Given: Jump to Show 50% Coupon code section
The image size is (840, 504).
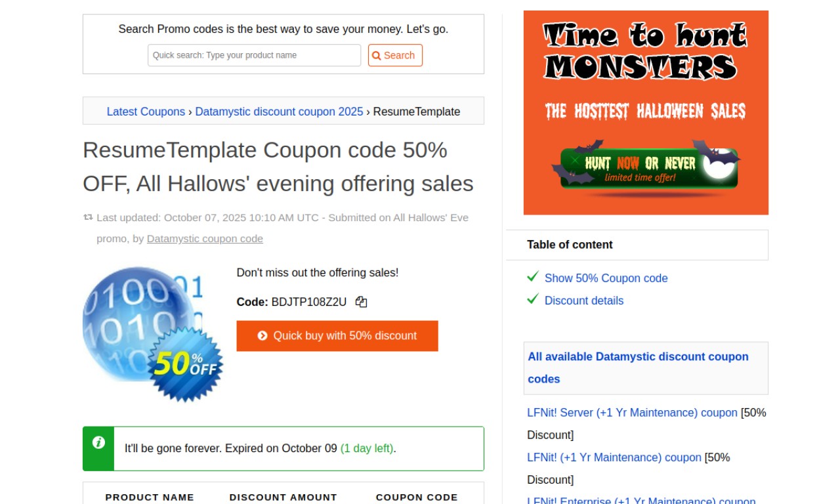Looking at the screenshot, I should [x=606, y=278].
